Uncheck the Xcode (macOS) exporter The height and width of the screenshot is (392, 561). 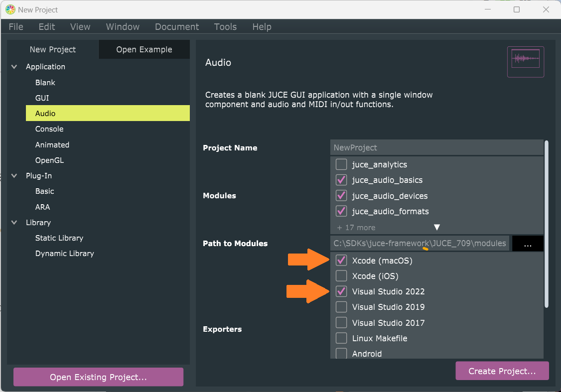point(341,260)
